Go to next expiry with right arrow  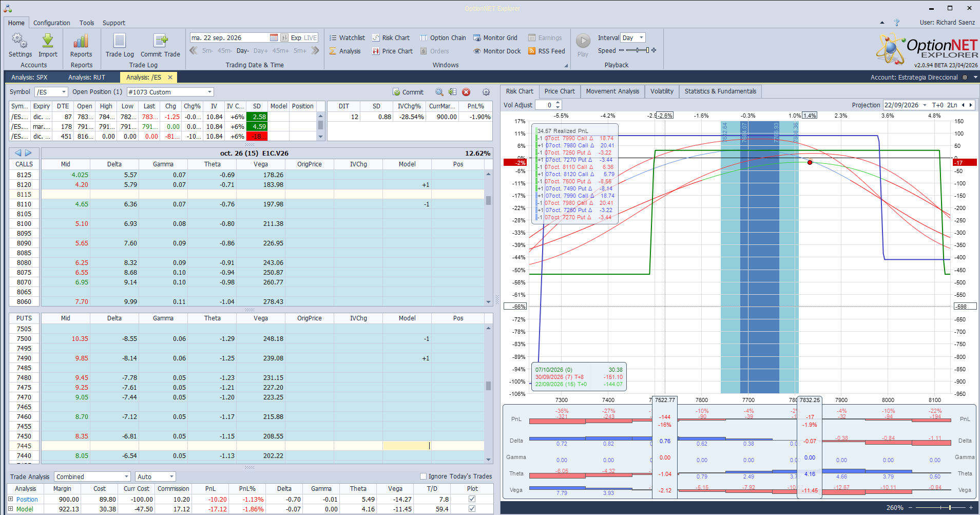28,153
